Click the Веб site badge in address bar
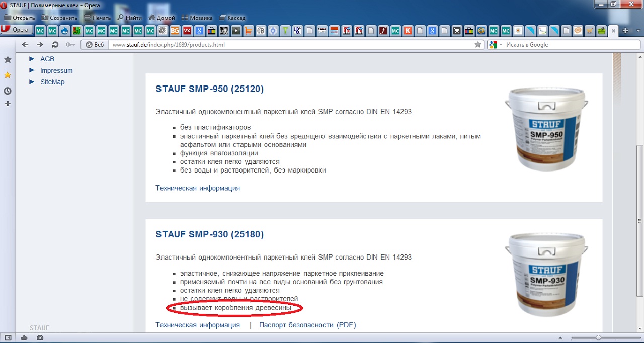644x343 pixels. click(x=95, y=45)
